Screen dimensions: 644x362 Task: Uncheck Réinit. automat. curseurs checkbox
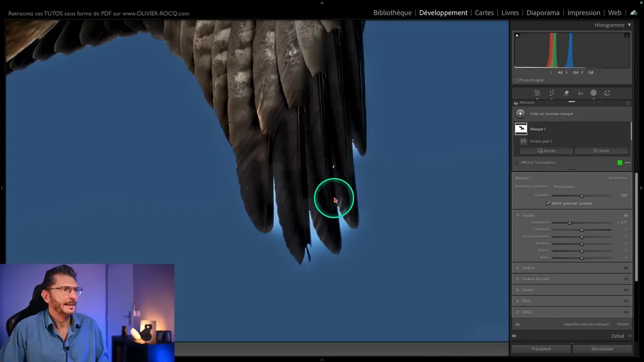point(548,204)
